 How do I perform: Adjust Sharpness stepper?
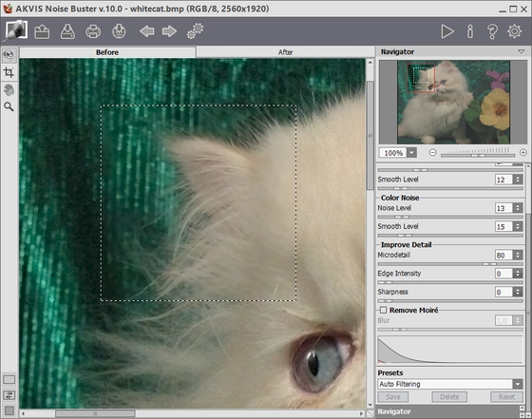tap(518, 292)
